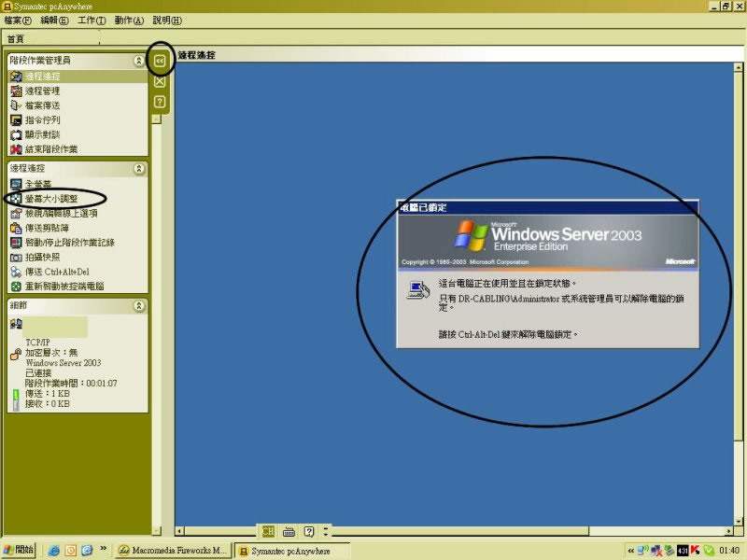
Task: Click the remote view scroll-down arrow
Action: point(738,522)
